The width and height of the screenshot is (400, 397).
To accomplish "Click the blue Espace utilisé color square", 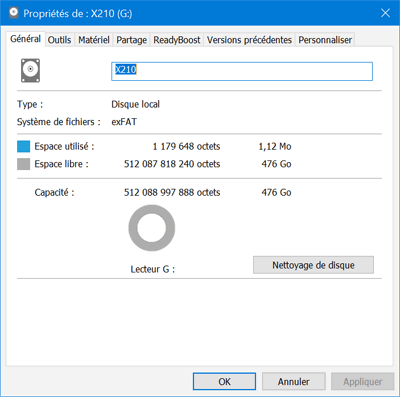I will click(24, 146).
